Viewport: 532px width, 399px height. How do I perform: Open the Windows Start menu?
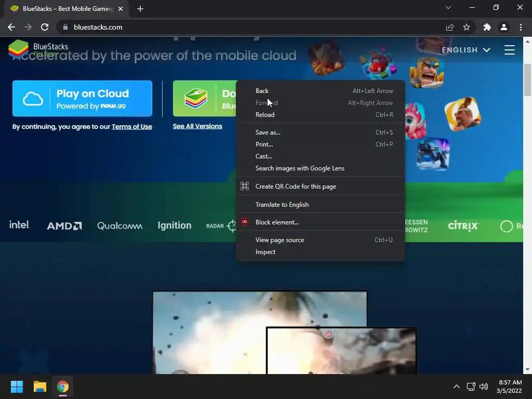tap(17, 387)
